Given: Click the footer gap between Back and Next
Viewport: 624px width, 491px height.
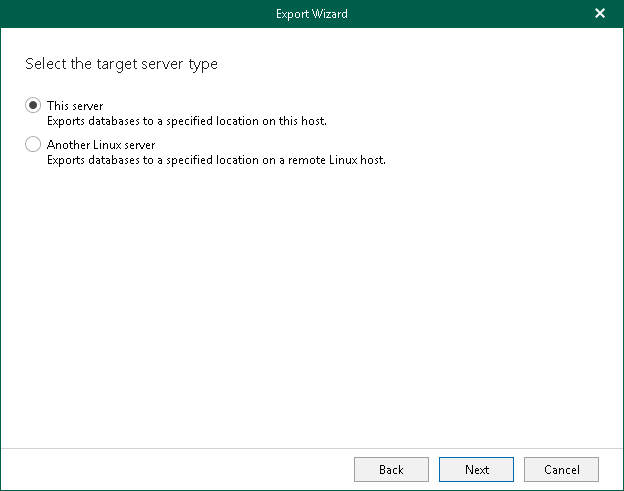Looking at the screenshot, I should coord(435,469).
